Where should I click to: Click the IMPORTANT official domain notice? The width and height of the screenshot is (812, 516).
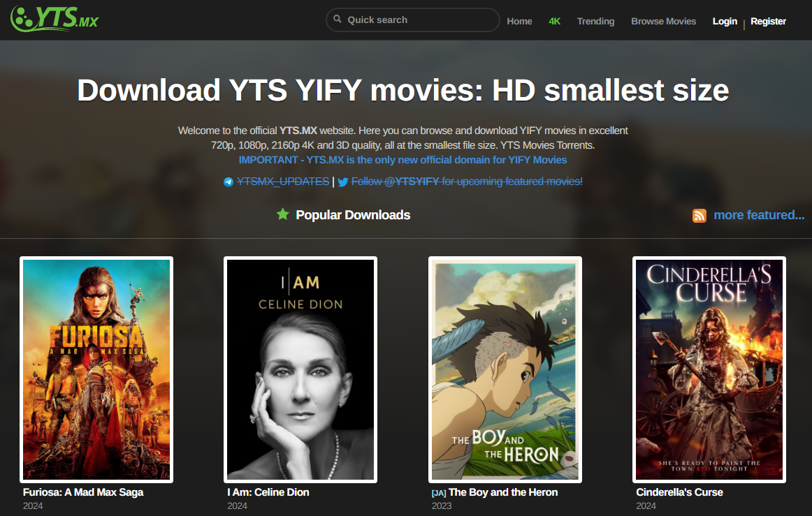(403, 160)
